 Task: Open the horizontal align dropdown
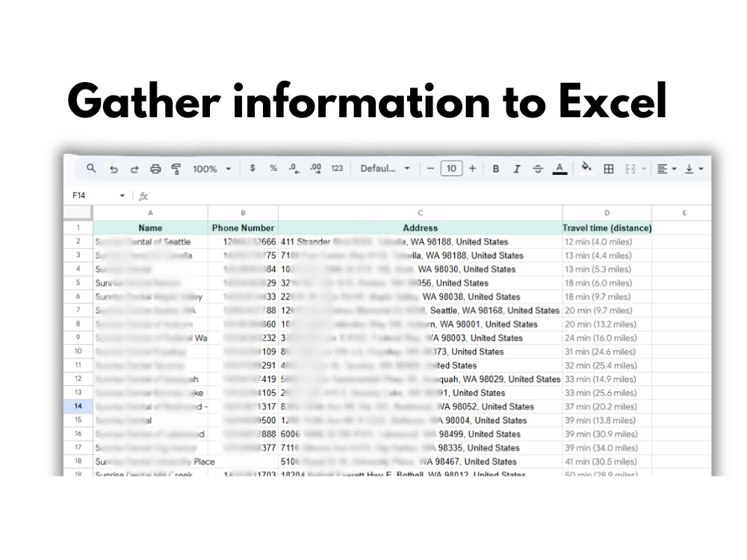666,169
